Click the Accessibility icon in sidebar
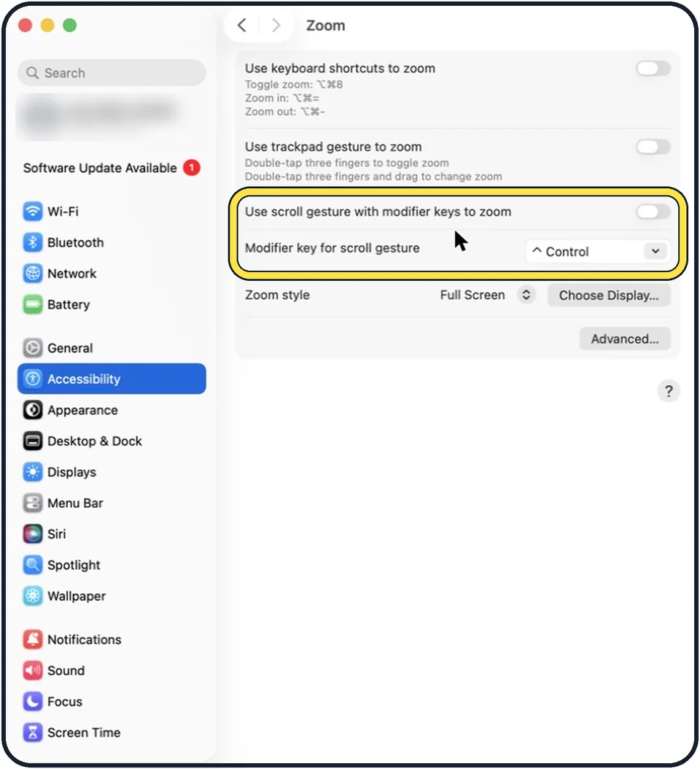 (33, 379)
